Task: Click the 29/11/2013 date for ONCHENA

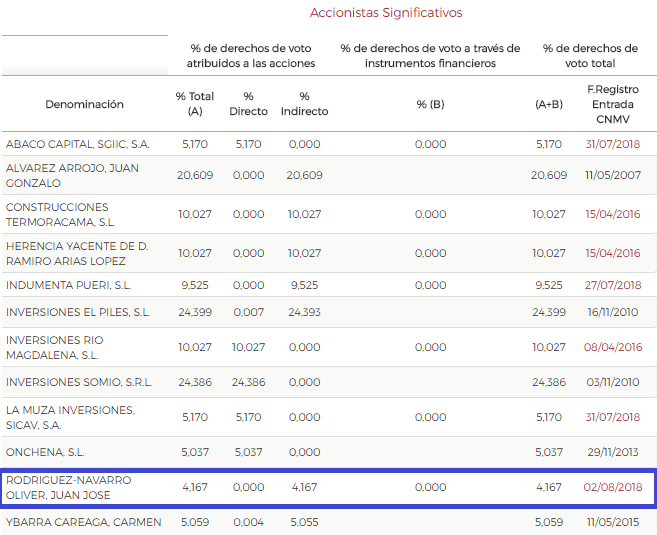Action: [x=613, y=452]
